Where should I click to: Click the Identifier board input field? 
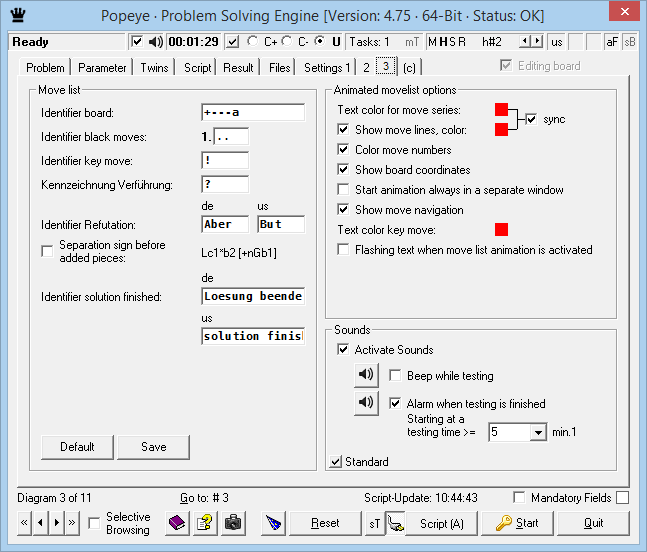pos(253,112)
